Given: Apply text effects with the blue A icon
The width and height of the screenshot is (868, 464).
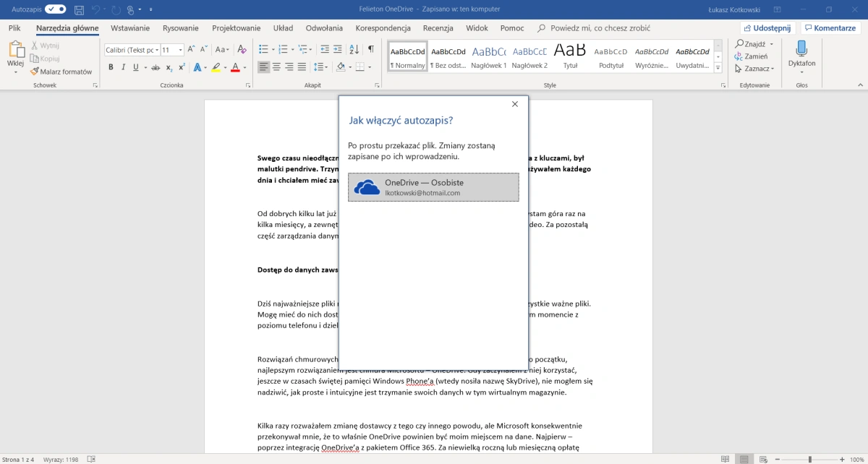Looking at the screenshot, I should tap(197, 67).
